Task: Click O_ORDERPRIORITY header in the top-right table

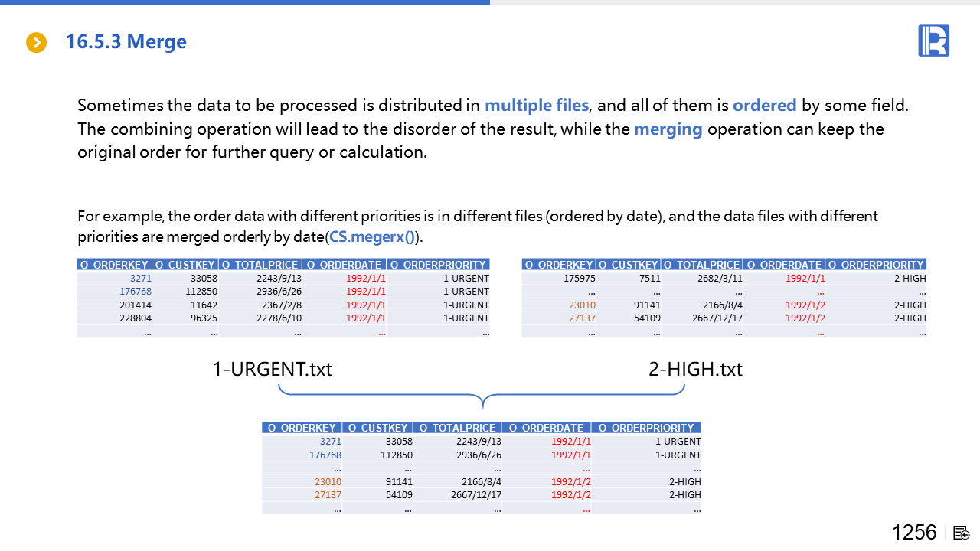Action: (876, 265)
